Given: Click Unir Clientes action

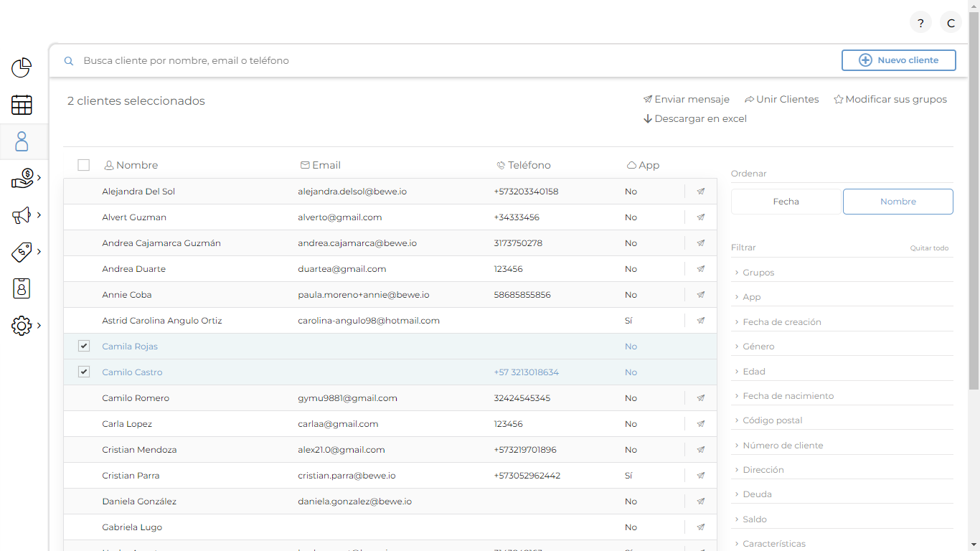Looking at the screenshot, I should [781, 100].
